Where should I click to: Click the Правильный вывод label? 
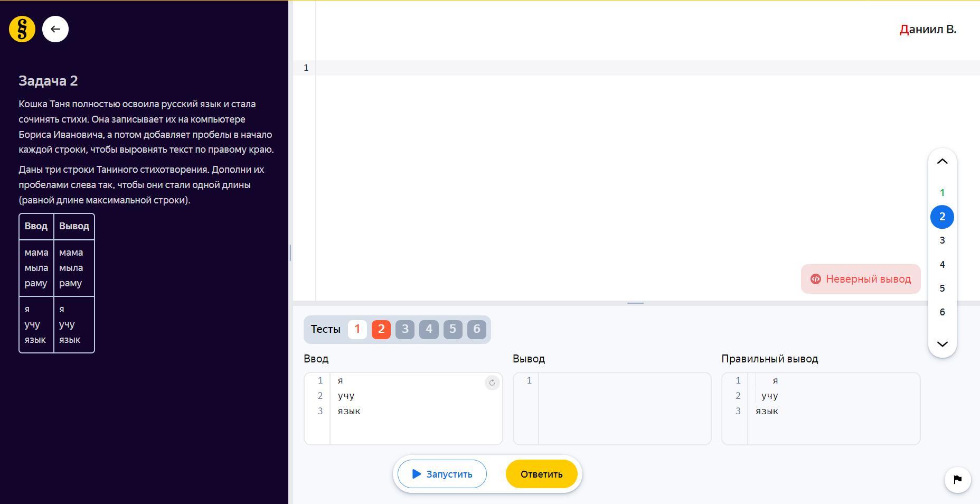pos(770,359)
